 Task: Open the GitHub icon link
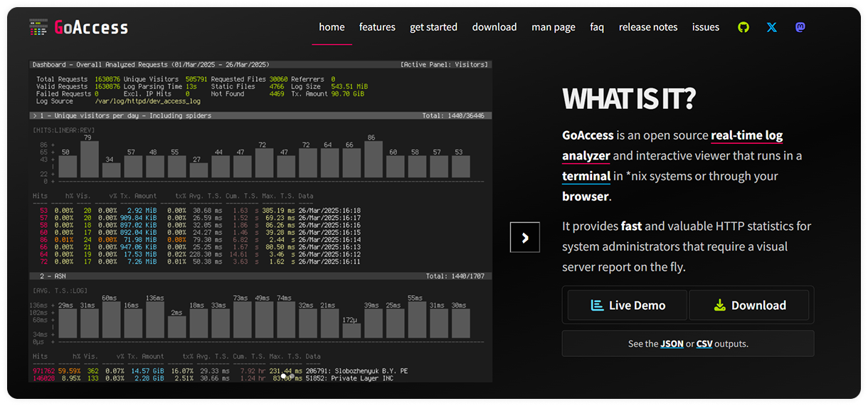743,27
